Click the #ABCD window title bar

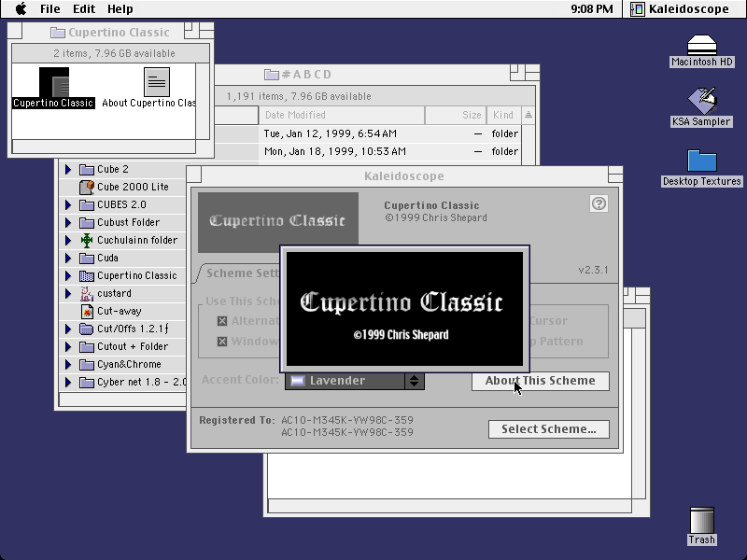376,74
